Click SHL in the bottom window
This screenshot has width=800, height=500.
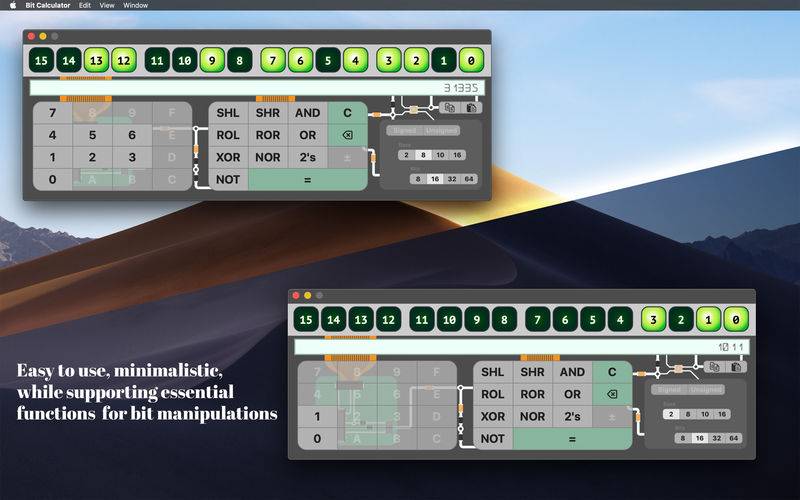coord(493,372)
